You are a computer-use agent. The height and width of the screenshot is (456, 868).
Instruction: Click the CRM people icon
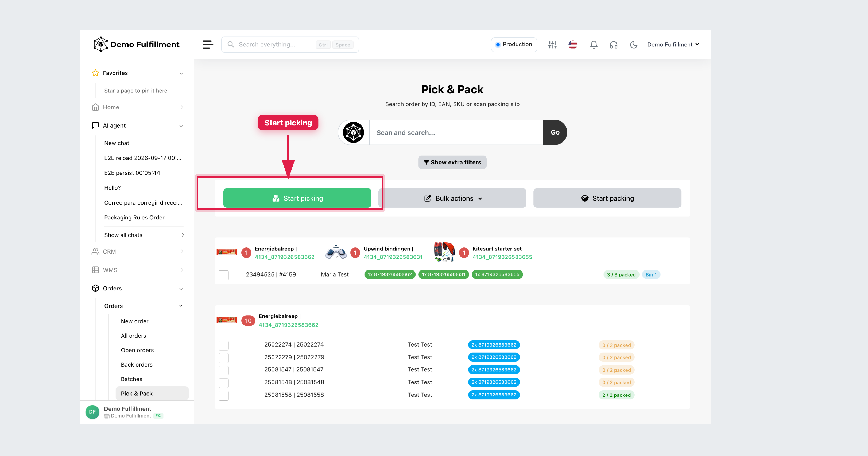[95, 251]
